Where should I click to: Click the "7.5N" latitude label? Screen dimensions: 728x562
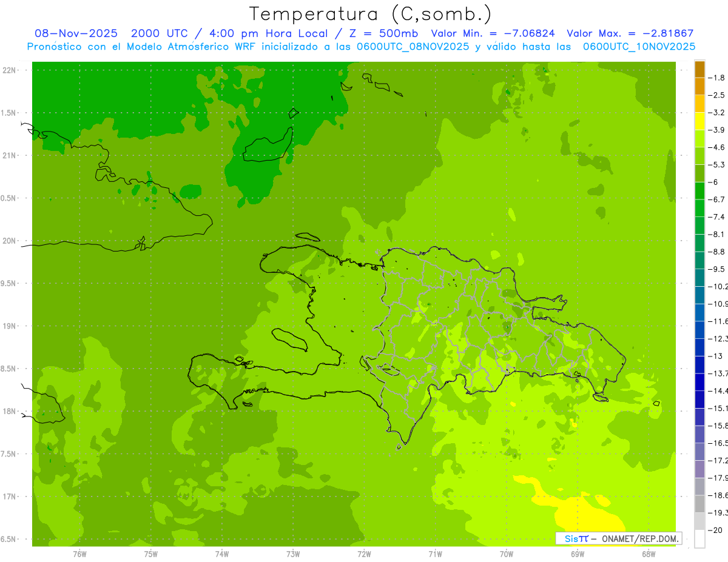tap(9, 454)
